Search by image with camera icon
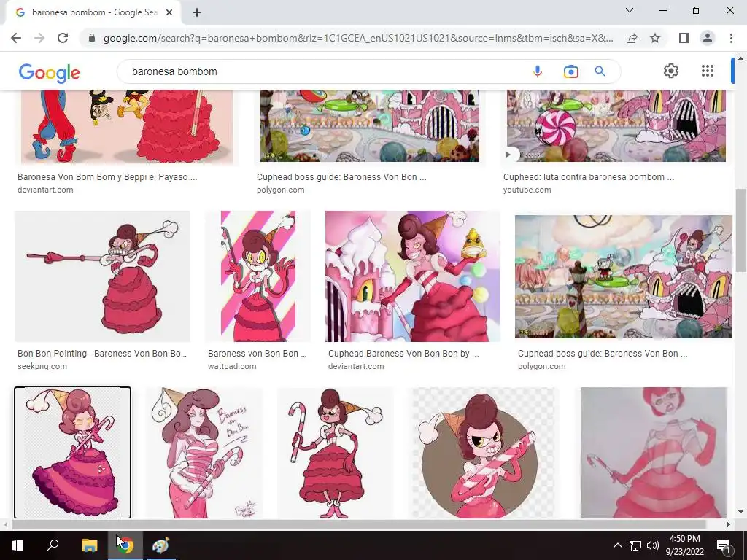 click(x=570, y=71)
